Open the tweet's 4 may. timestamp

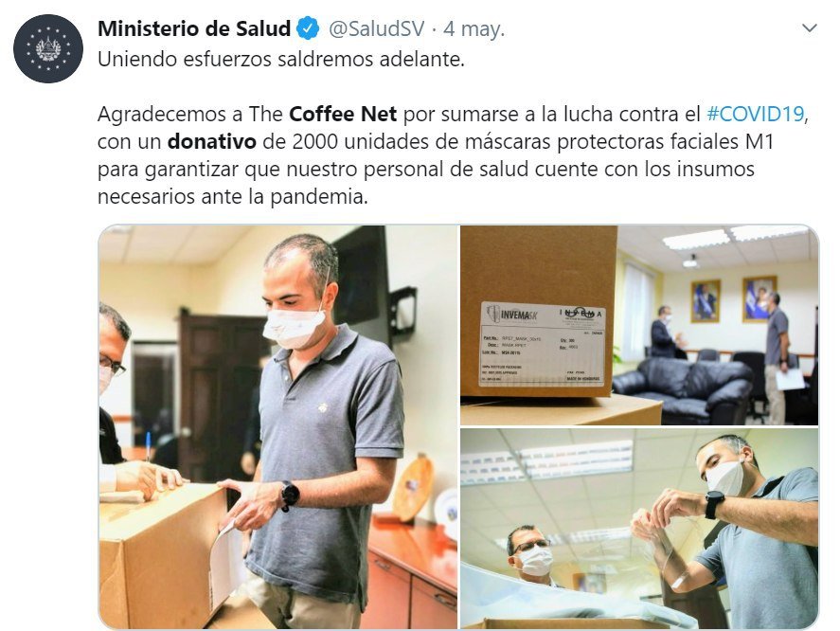474,28
